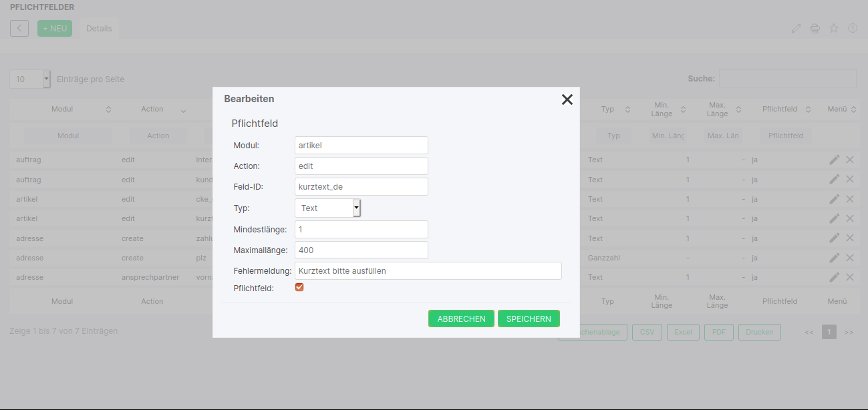Click the pencil edit icon in top toolbar
Viewport: 868px width, 410px height.
[x=796, y=28]
